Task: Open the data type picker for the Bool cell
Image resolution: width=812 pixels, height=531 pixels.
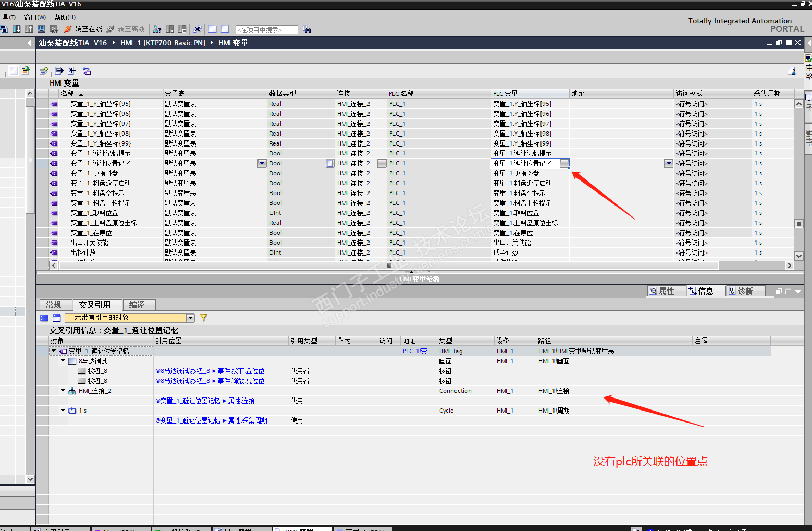Action: [330, 163]
